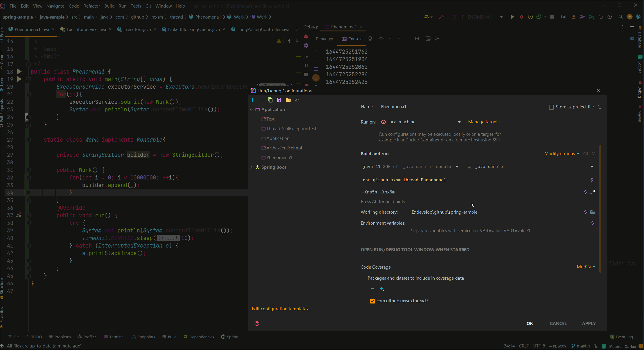This screenshot has height=350, width=644.
Task: Toggle line 18 run gutter arrow
Action: coord(19,72)
